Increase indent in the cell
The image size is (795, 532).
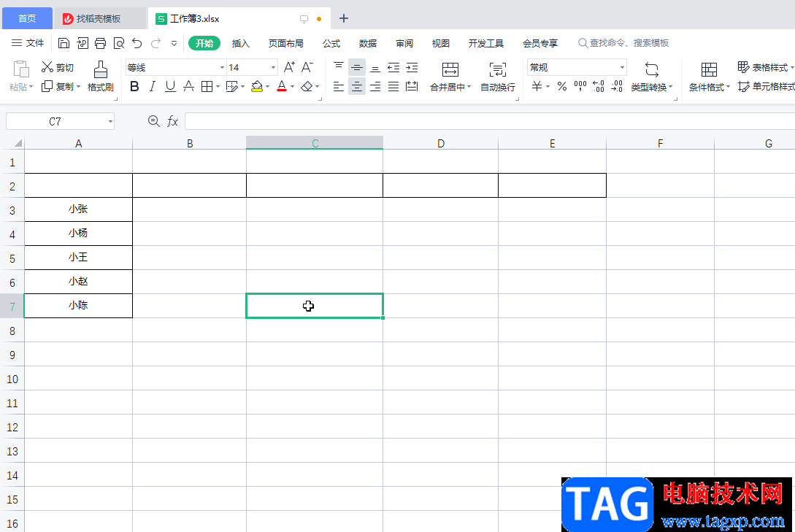pos(412,67)
